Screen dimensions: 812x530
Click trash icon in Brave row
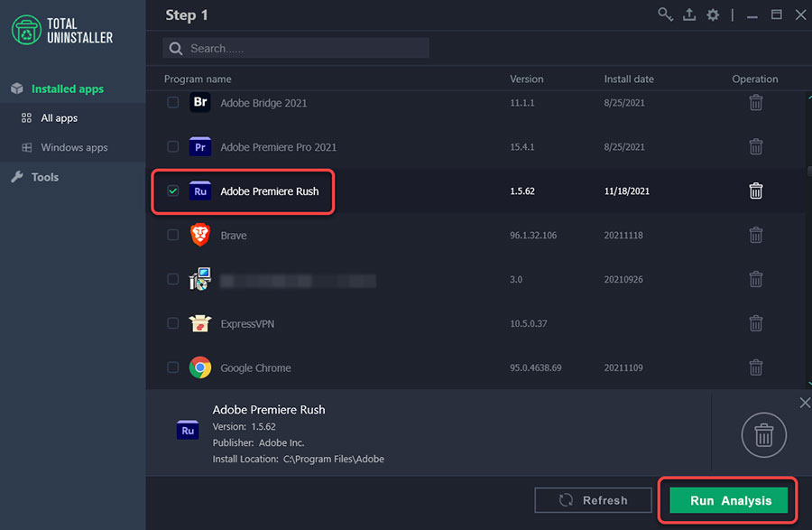[x=755, y=236]
